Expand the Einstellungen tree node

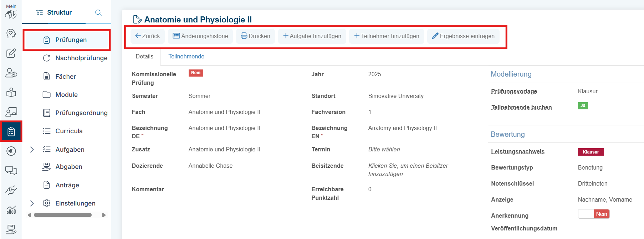(x=32, y=203)
